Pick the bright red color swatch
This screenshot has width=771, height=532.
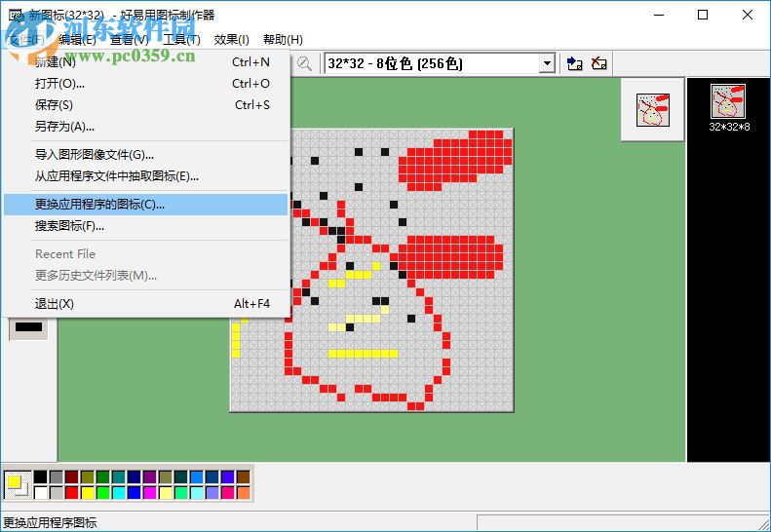click(72, 492)
